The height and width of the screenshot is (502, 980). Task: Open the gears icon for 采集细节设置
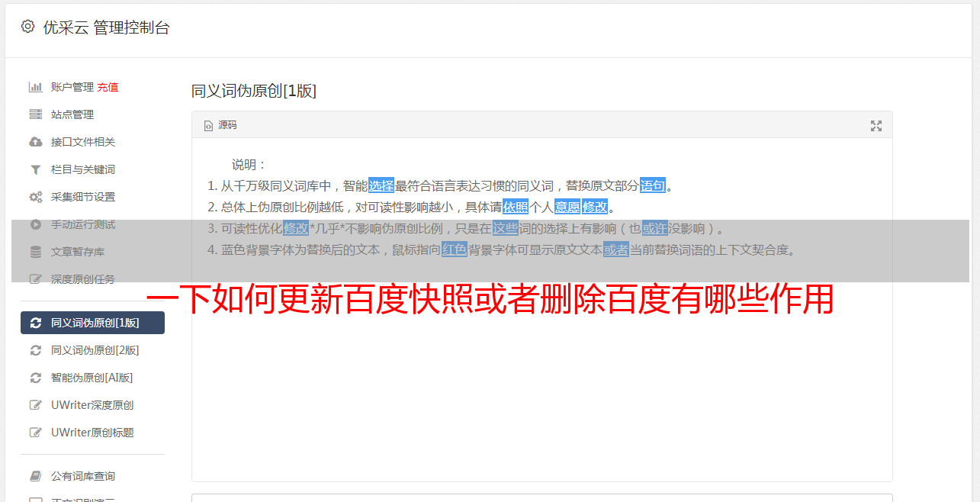(35, 197)
